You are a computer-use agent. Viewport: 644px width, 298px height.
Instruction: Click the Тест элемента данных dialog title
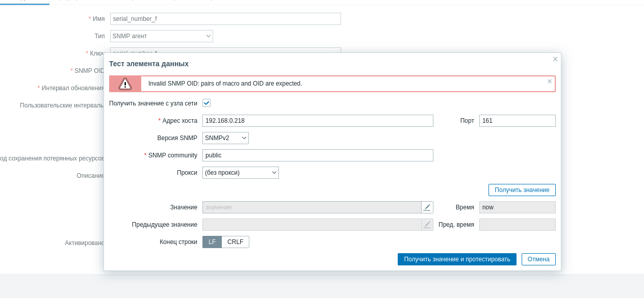[149, 64]
